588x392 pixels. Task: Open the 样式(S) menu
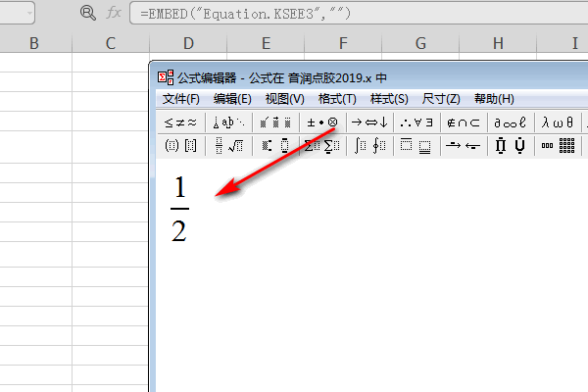(389, 99)
